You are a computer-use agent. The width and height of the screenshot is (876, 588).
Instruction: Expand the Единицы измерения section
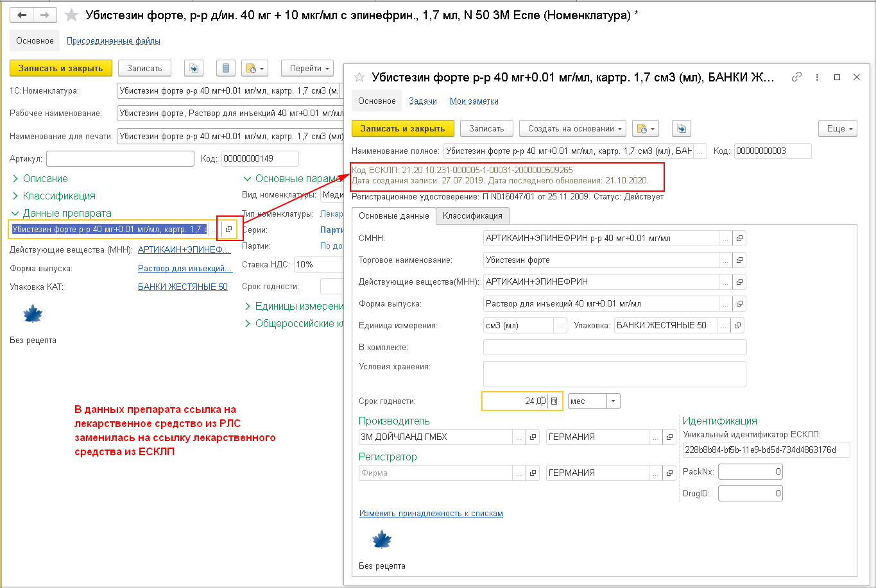click(293, 306)
